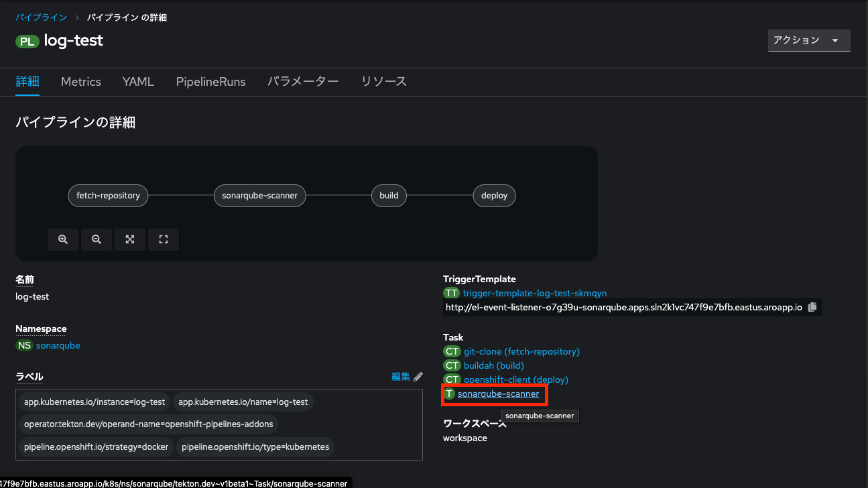Expand pipeline view to full screen

click(163, 239)
